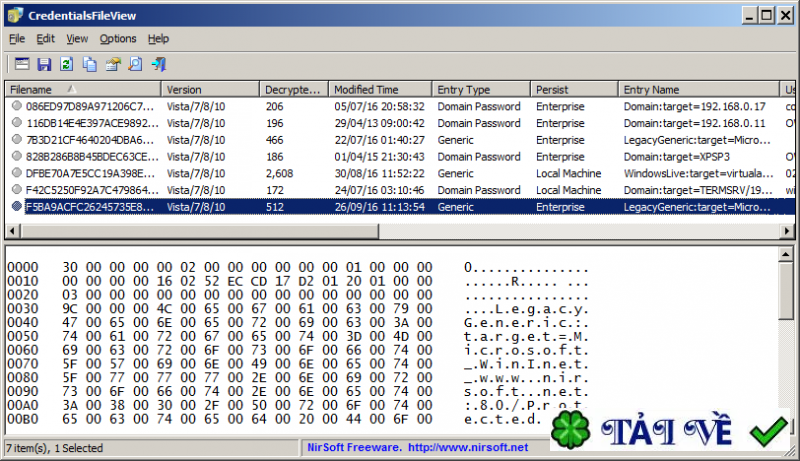Click the horizontal scrollbar thumb of the list
Viewport: 800px width, 461px height.
(x=199, y=231)
